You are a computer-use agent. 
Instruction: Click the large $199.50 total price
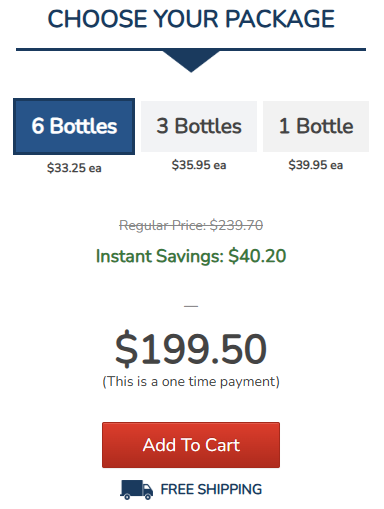click(191, 349)
